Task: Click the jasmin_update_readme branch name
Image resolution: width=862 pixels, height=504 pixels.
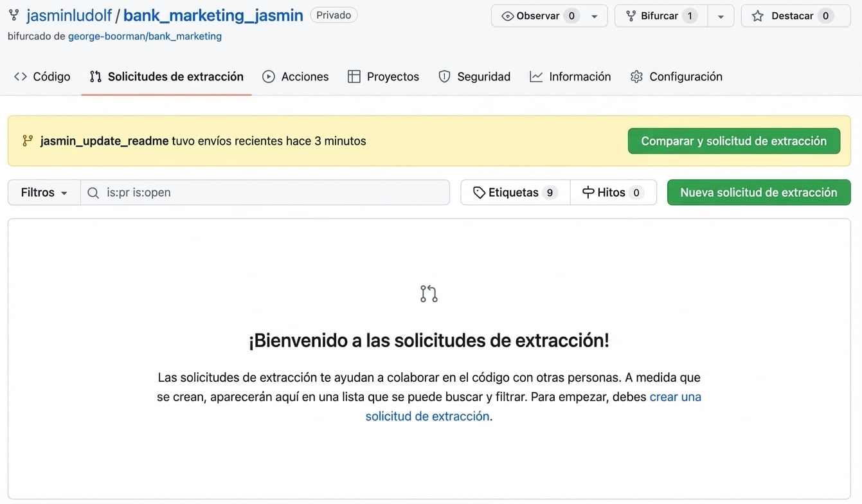Action: pyautogui.click(x=104, y=141)
